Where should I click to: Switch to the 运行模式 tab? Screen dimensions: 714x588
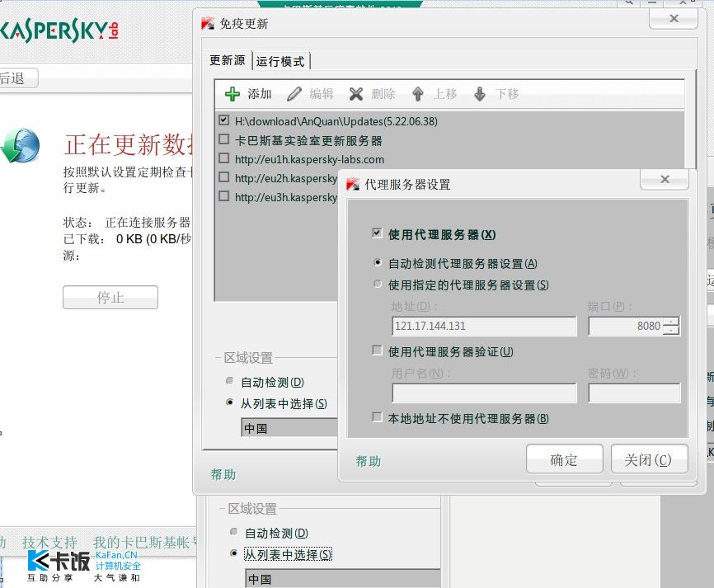(280, 61)
